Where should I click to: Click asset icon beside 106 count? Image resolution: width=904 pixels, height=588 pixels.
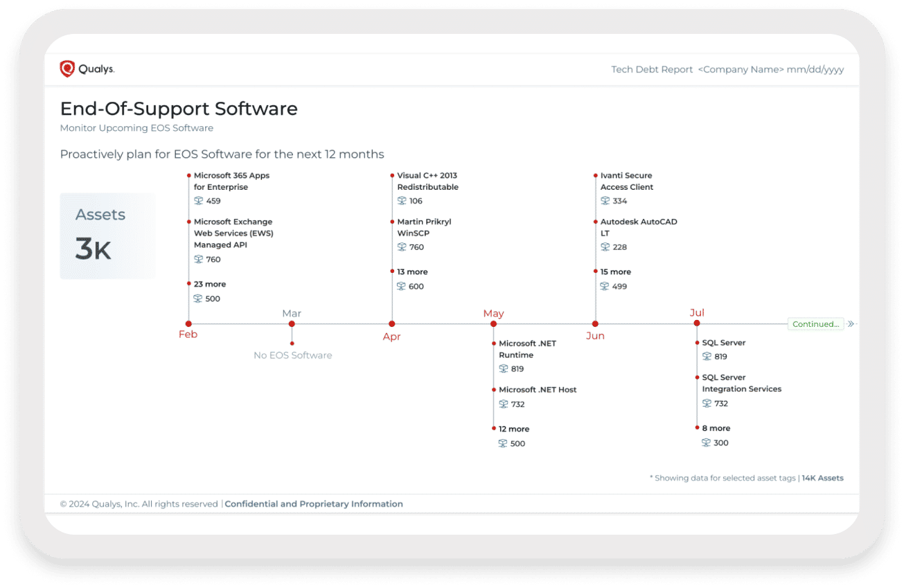click(x=402, y=201)
